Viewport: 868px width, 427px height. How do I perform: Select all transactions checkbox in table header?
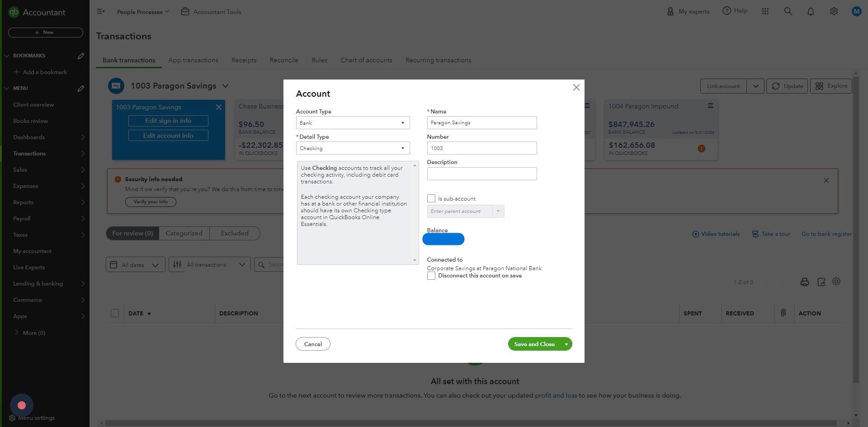click(115, 314)
